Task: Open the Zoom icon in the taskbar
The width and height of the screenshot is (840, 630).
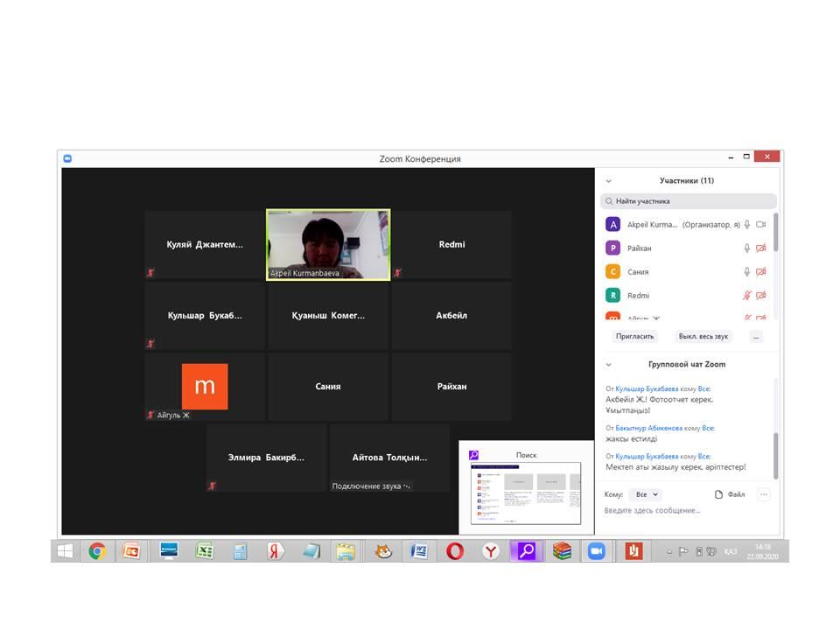Action: coord(597,551)
